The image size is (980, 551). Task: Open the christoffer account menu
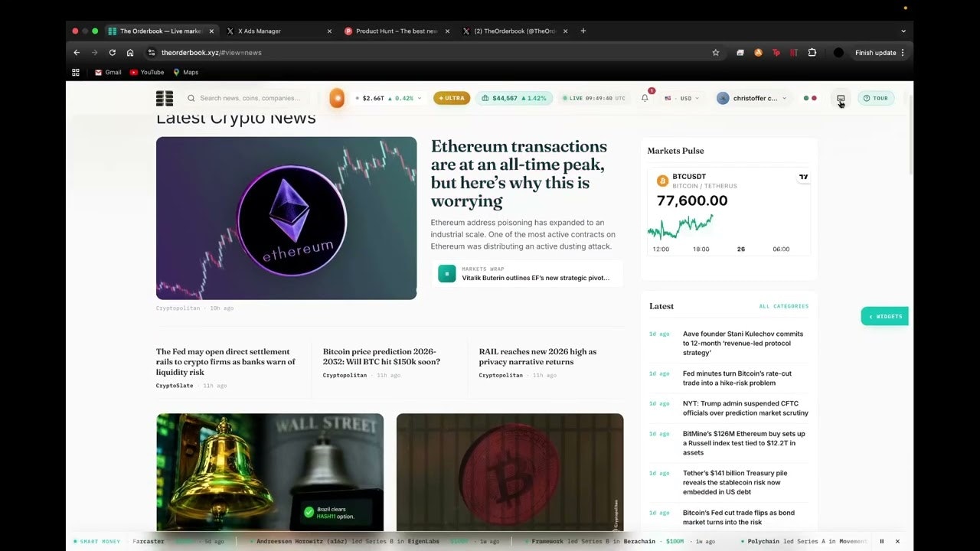(751, 98)
